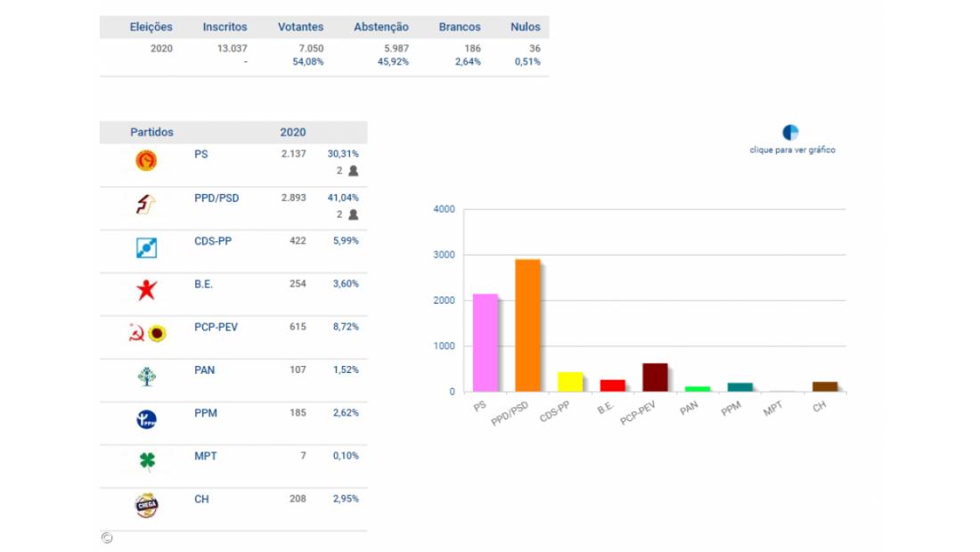Click the PS elected members person icon
This screenshot has width=980, height=552.
click(x=353, y=171)
